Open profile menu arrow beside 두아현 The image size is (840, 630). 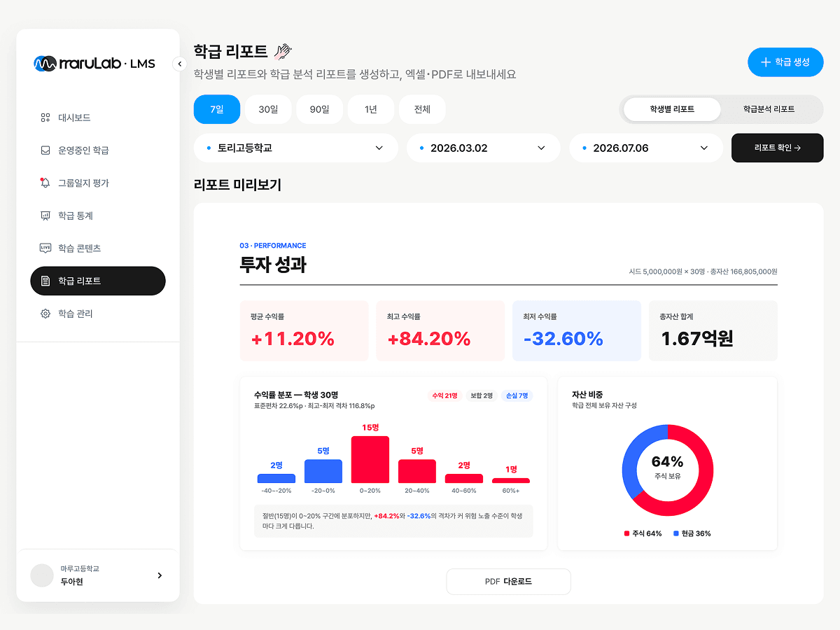[x=160, y=575]
